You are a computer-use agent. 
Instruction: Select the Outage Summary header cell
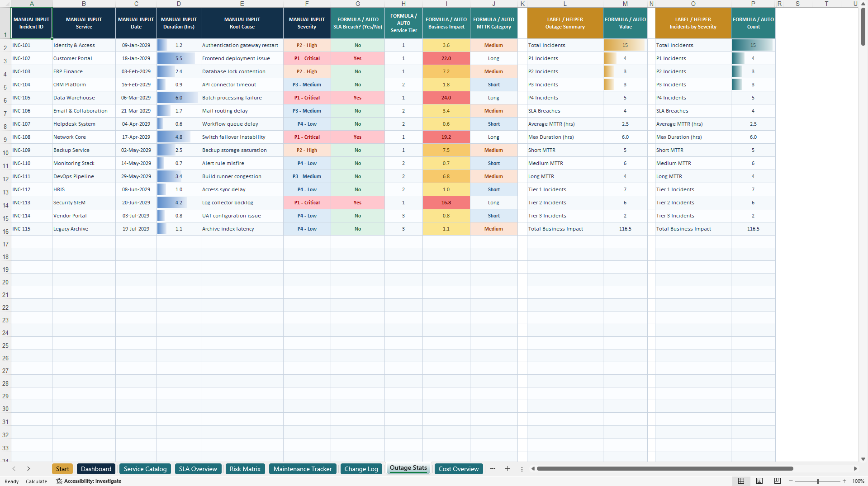[x=565, y=23]
